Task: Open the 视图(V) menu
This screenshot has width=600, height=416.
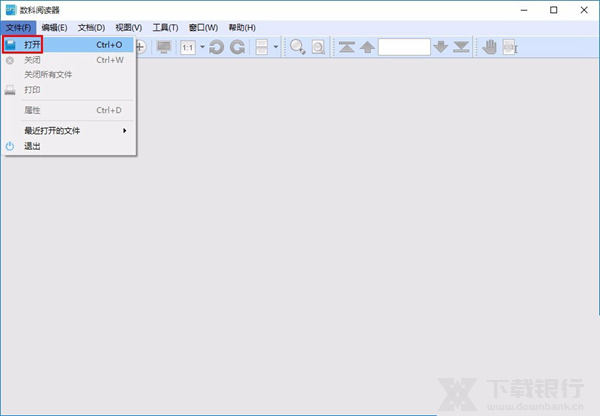Action: pyautogui.click(x=128, y=27)
